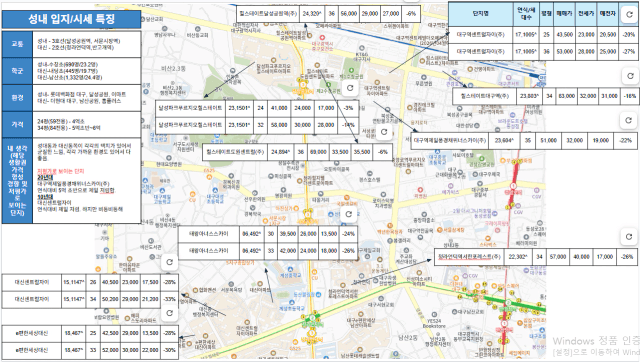The image size is (640, 362).
Task: Click the refresh icon above the e편한세상대신 table
Action: [169, 313]
